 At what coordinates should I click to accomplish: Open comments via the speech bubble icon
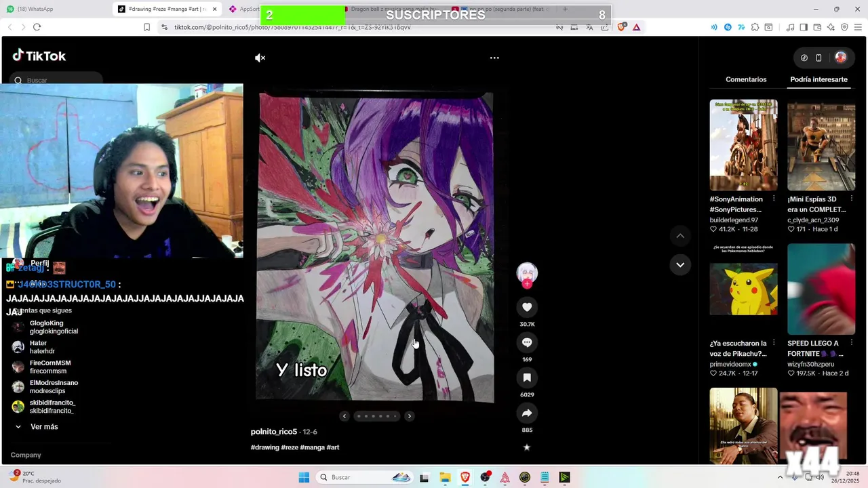[527, 342]
